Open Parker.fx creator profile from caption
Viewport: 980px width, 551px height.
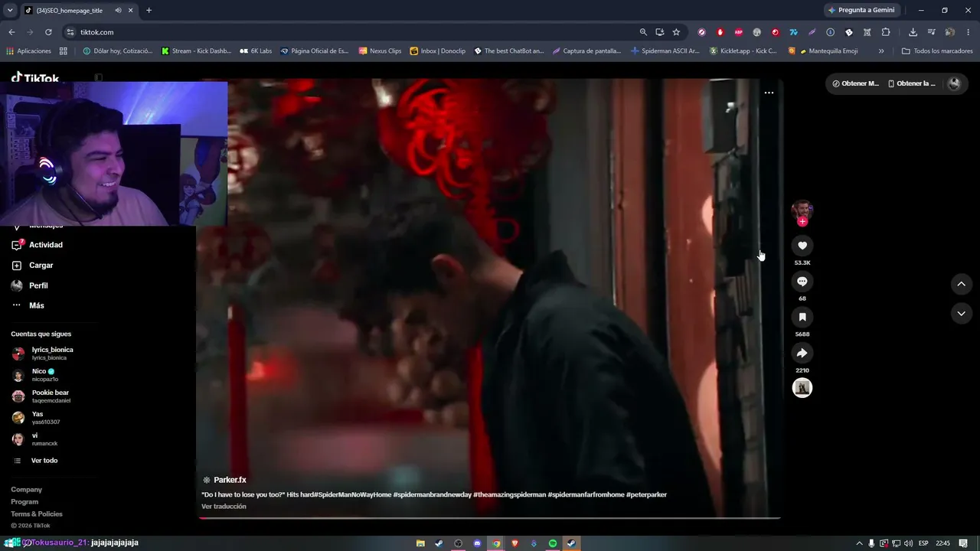[x=230, y=480]
